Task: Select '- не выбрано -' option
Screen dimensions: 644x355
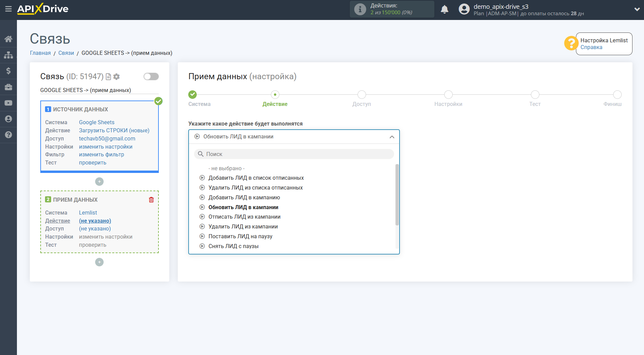Action: click(227, 169)
